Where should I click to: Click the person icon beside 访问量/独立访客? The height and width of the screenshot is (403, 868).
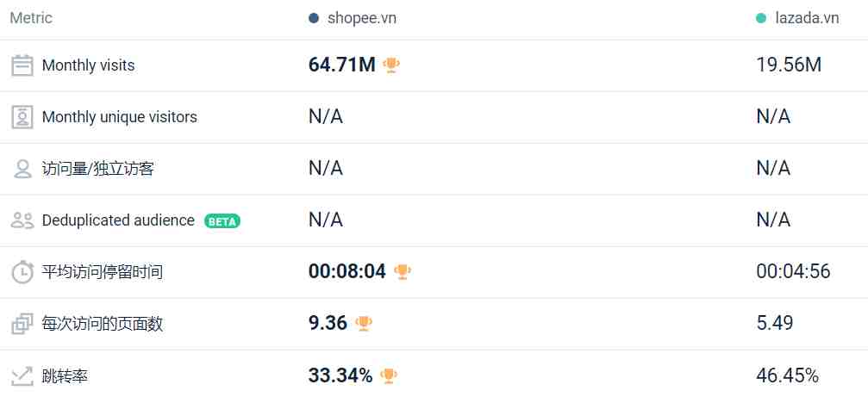click(22, 169)
